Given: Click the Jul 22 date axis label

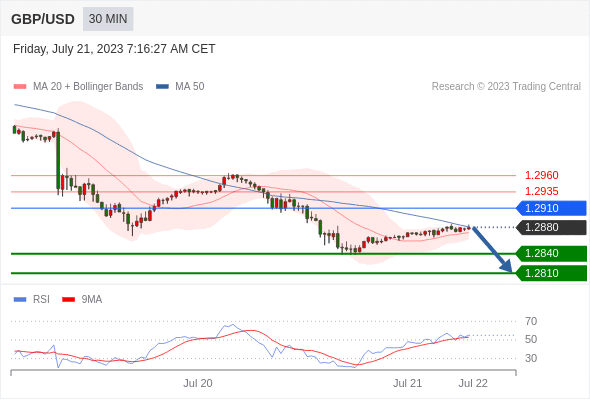Looking at the screenshot, I should 473,383.
